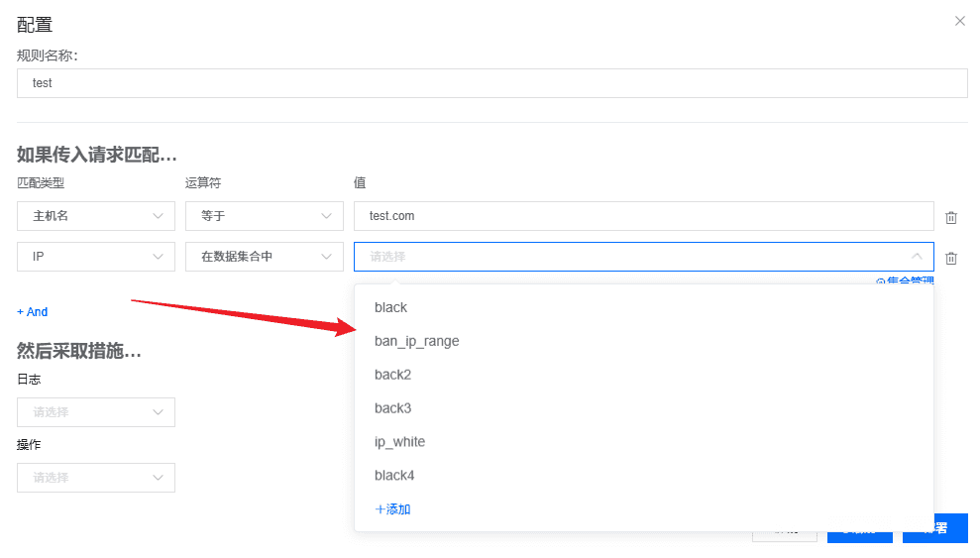The height and width of the screenshot is (558, 980).
Task: Open the 主机名 match type dropdown
Action: pyautogui.click(x=95, y=216)
